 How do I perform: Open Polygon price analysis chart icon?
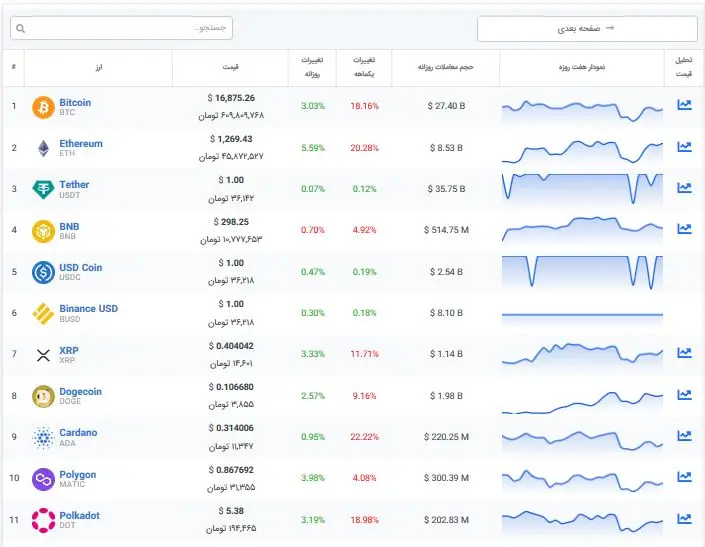click(684, 477)
